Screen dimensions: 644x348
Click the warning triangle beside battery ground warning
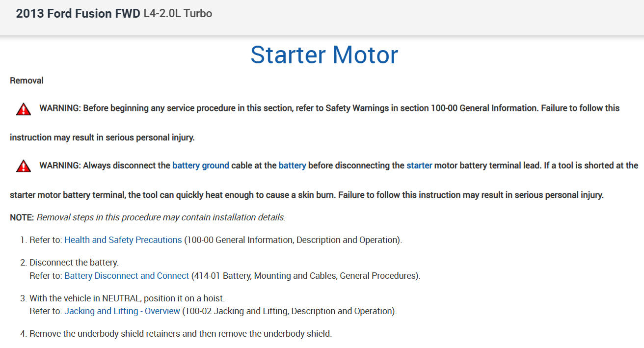pos(23,166)
